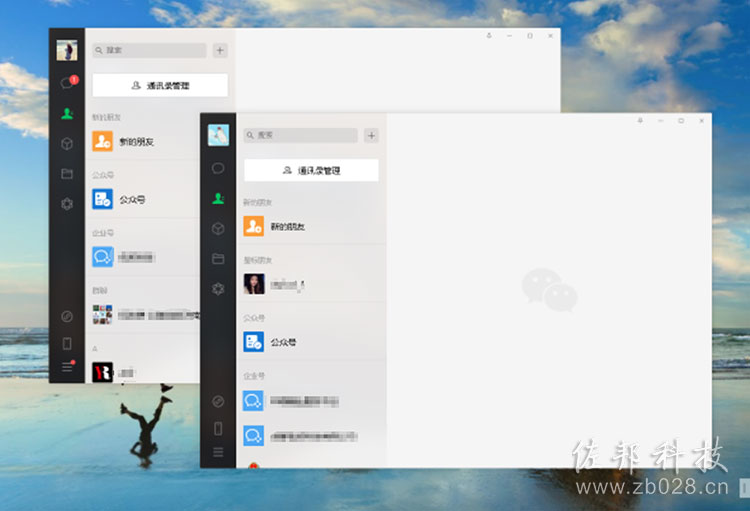The height and width of the screenshot is (511, 750).
Task: Open Moments shutter icon in front window
Action: tap(218, 289)
